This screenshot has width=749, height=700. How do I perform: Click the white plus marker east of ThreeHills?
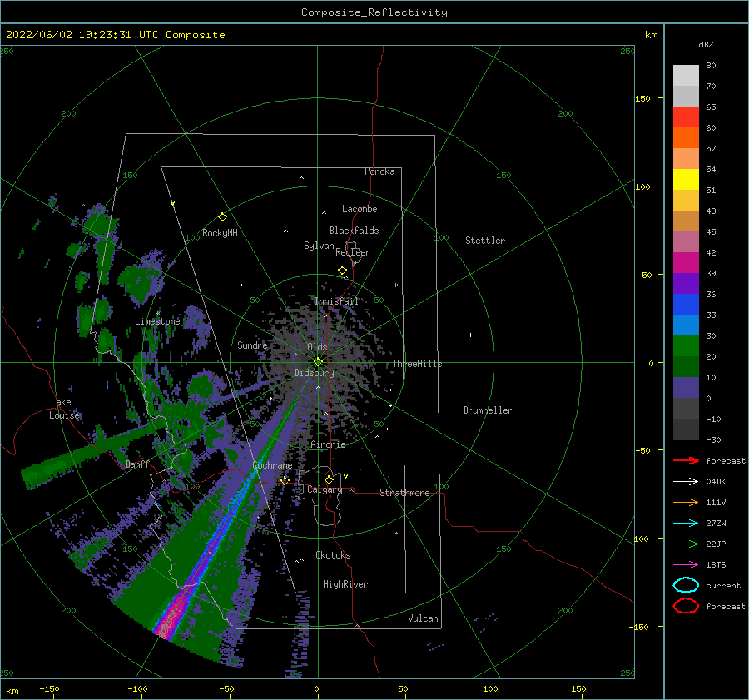tap(470, 335)
